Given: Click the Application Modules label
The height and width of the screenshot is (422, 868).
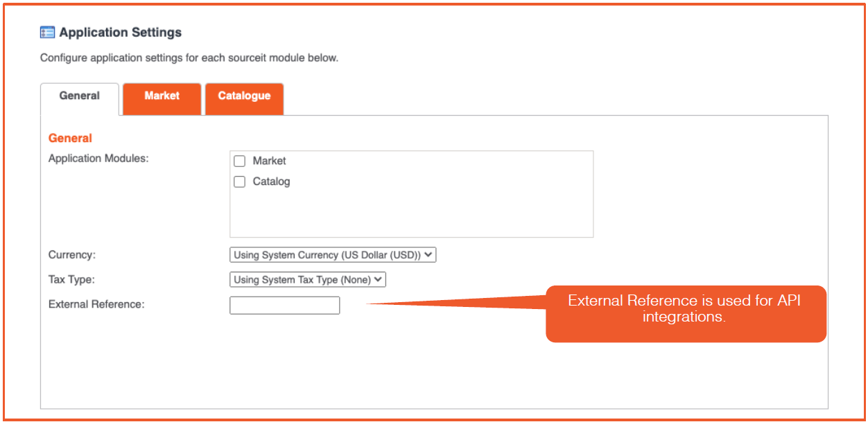Looking at the screenshot, I should click(x=98, y=159).
